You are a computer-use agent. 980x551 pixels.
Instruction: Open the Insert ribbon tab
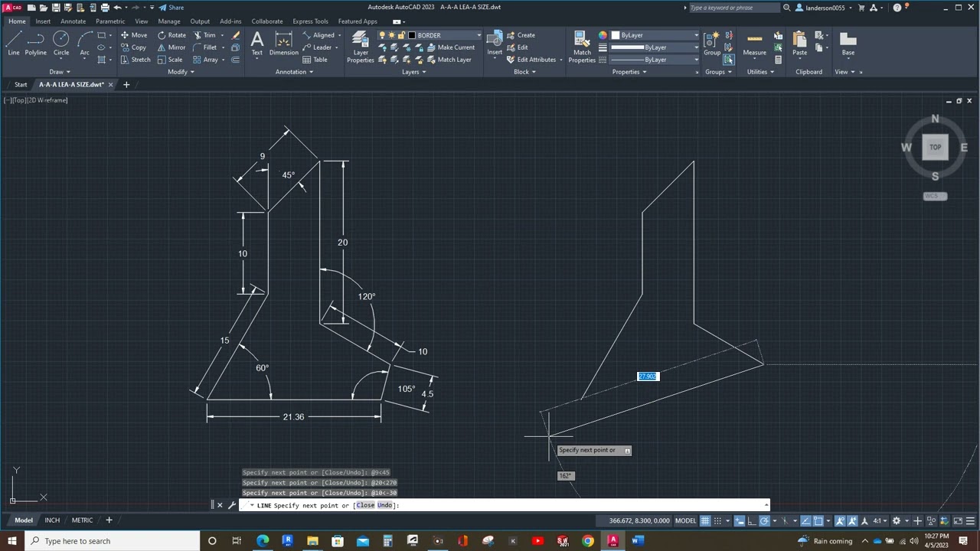(43, 21)
